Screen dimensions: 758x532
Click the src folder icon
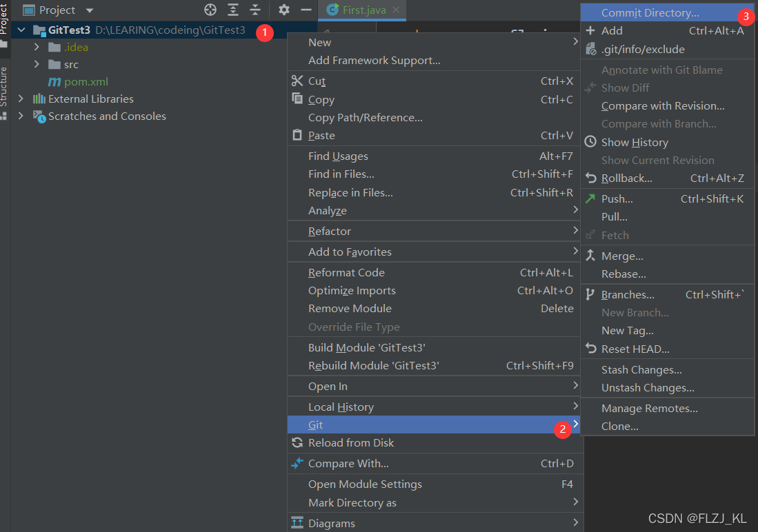click(54, 64)
